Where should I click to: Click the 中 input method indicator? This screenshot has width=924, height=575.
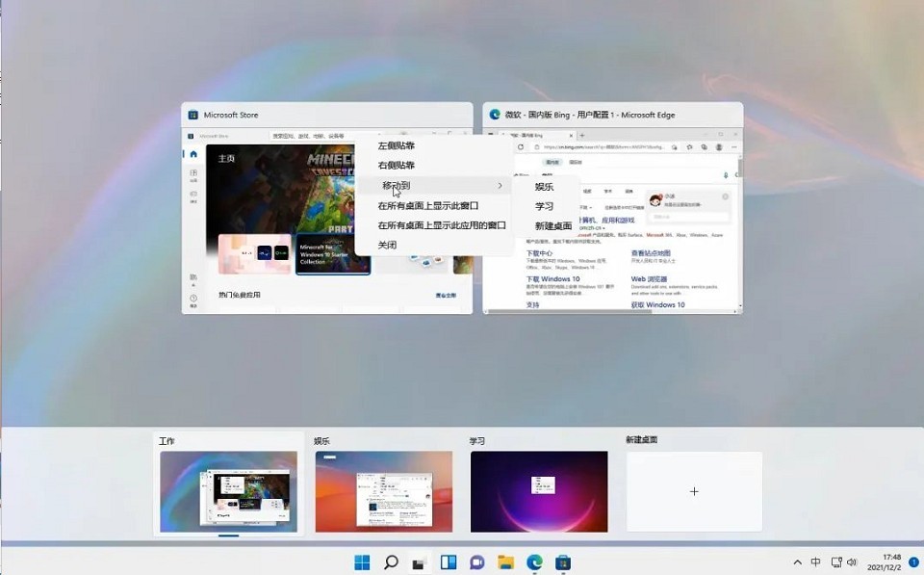tap(815, 562)
